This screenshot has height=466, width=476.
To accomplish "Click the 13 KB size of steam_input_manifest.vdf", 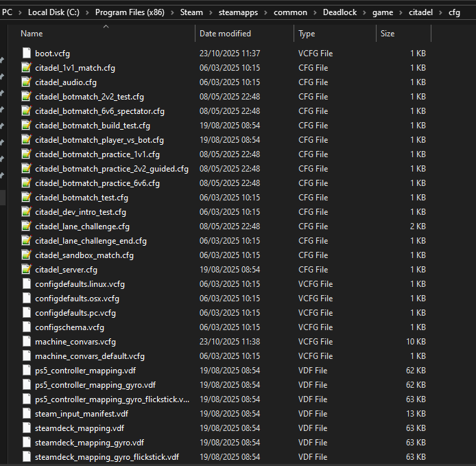I will pos(416,413).
